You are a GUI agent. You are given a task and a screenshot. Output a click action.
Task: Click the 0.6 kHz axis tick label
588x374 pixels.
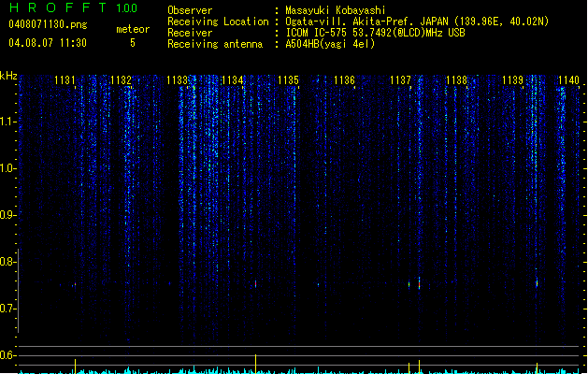(x=7, y=355)
